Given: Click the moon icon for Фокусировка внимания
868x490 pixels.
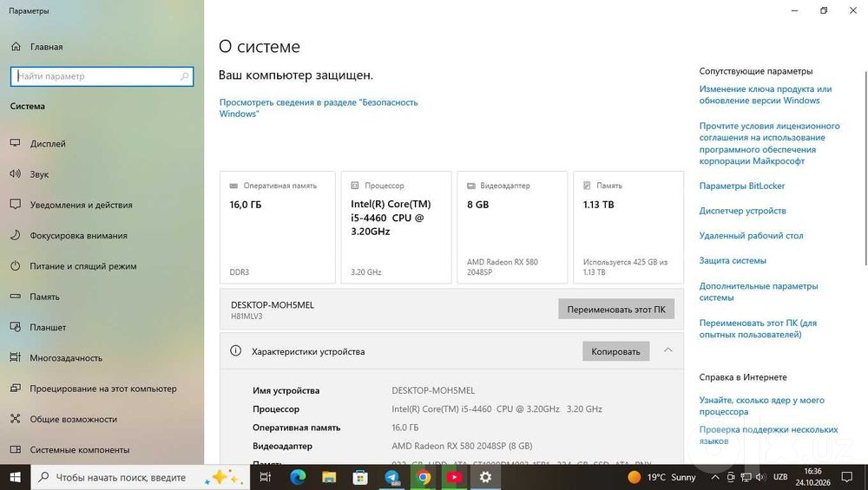Looking at the screenshot, I should pos(16,235).
